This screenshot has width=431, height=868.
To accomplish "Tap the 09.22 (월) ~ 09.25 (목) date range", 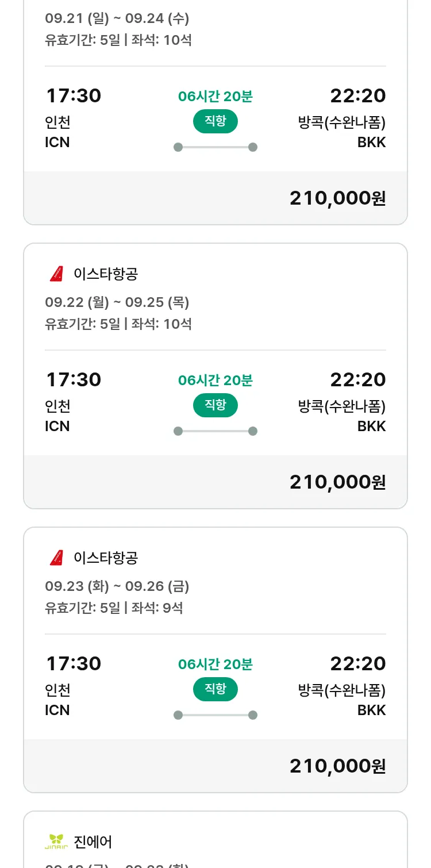I will 117,302.
